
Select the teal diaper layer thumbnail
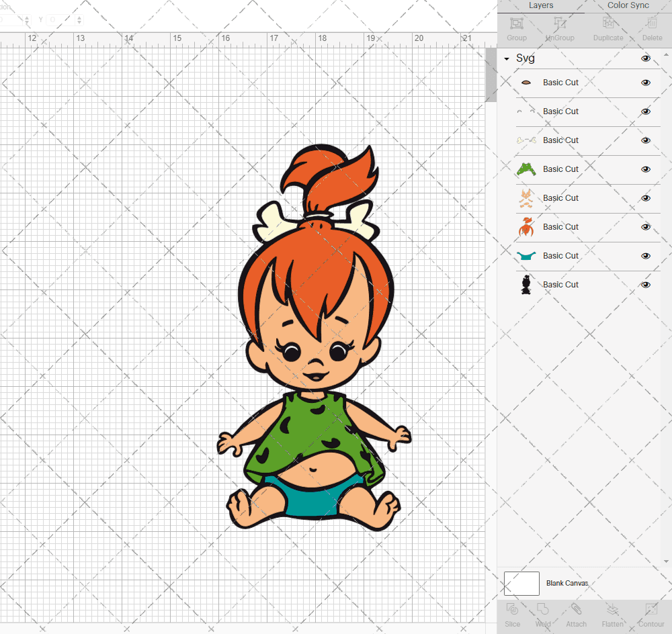coord(526,256)
